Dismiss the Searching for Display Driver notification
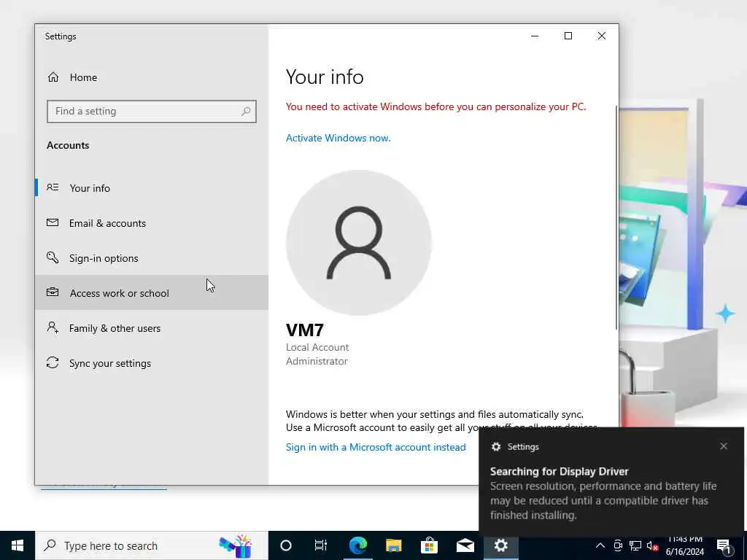747x560 pixels. pos(724,446)
